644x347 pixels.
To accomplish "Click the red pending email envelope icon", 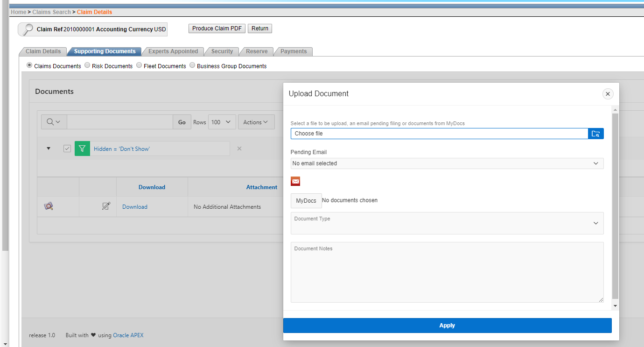I will point(295,182).
